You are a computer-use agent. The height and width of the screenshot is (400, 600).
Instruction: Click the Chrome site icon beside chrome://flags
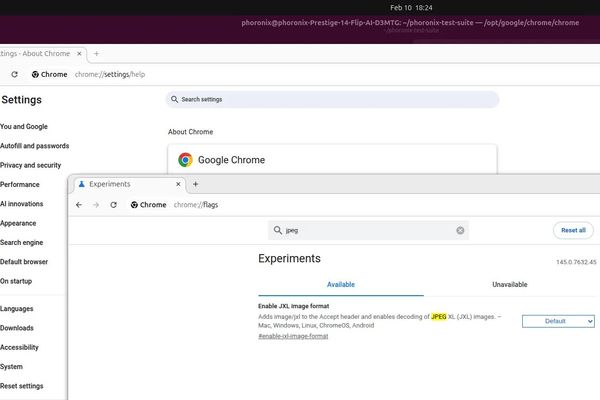(134, 205)
